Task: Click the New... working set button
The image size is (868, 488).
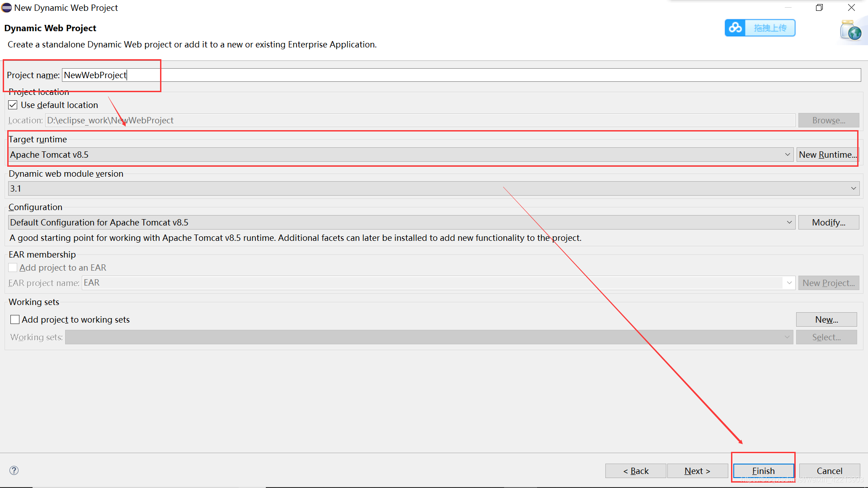Action: coord(826,319)
